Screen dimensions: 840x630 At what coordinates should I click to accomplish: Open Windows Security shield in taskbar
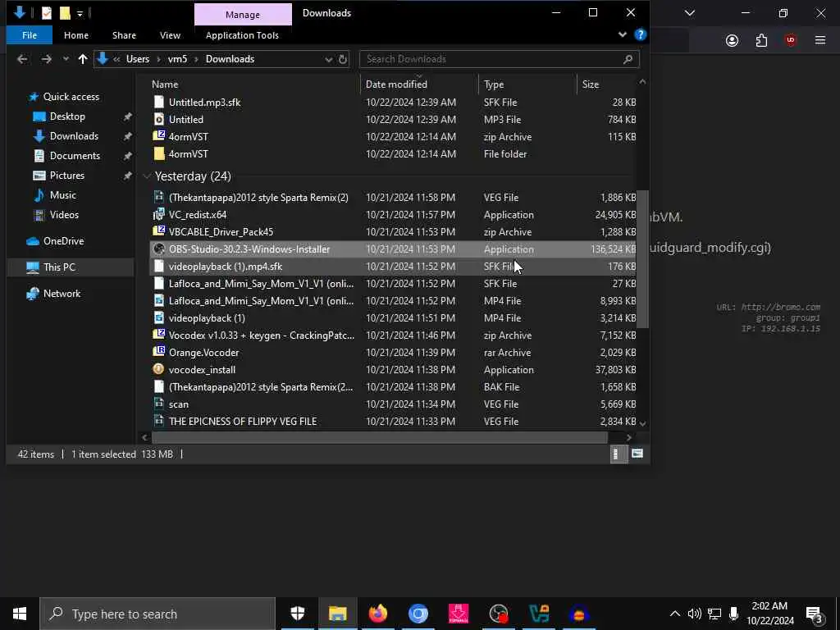pyautogui.click(x=298, y=614)
